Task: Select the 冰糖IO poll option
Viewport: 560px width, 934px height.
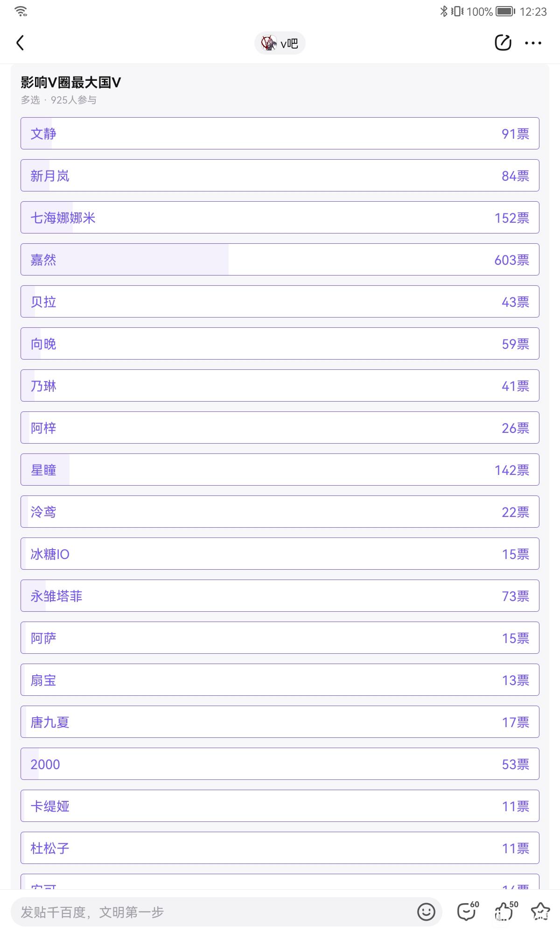Action: coord(280,554)
